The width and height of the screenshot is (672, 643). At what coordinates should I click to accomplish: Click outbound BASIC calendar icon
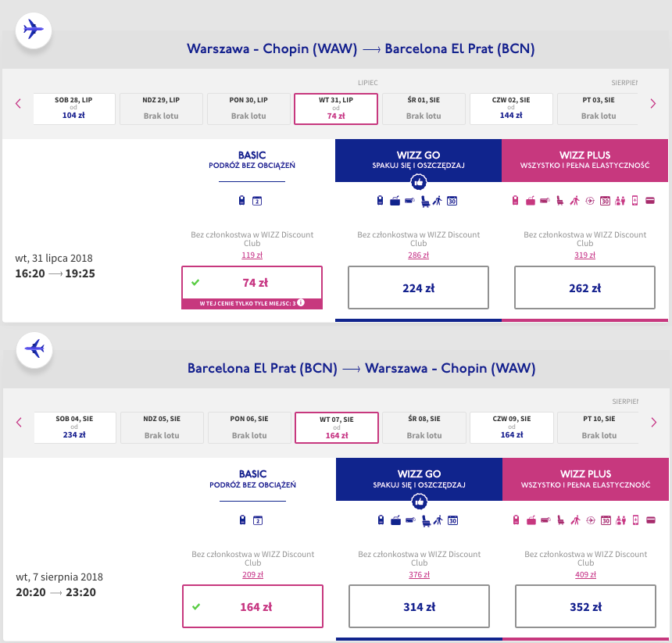click(257, 201)
